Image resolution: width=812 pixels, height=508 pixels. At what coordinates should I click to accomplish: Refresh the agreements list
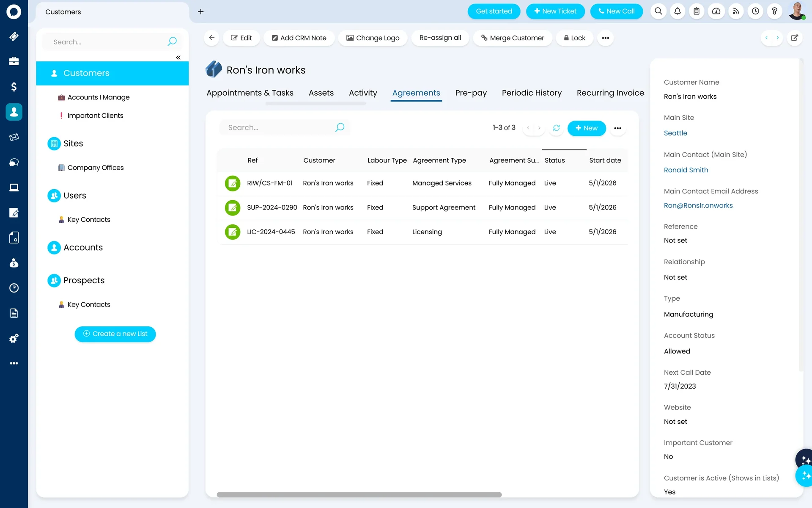tap(556, 128)
